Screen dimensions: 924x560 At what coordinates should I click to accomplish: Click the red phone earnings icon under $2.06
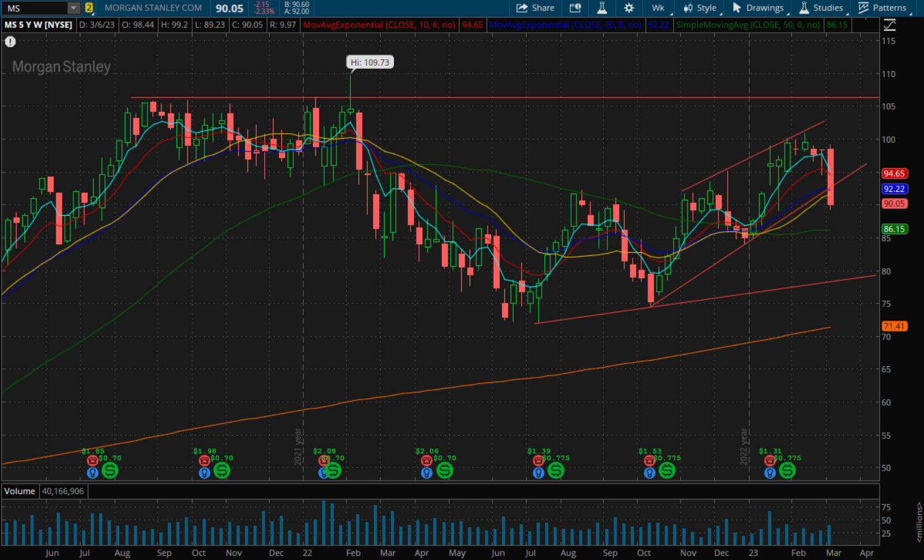pos(426,461)
